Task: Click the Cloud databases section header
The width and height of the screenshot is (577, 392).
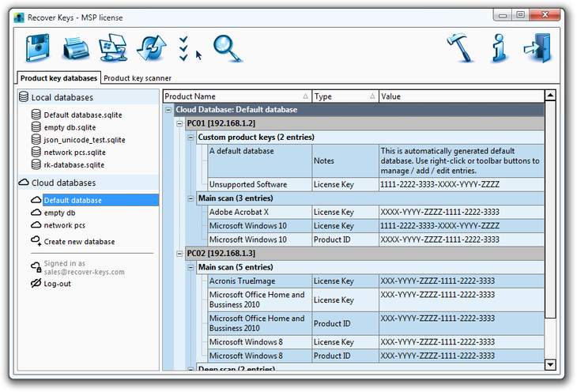Action: pyautogui.click(x=89, y=183)
